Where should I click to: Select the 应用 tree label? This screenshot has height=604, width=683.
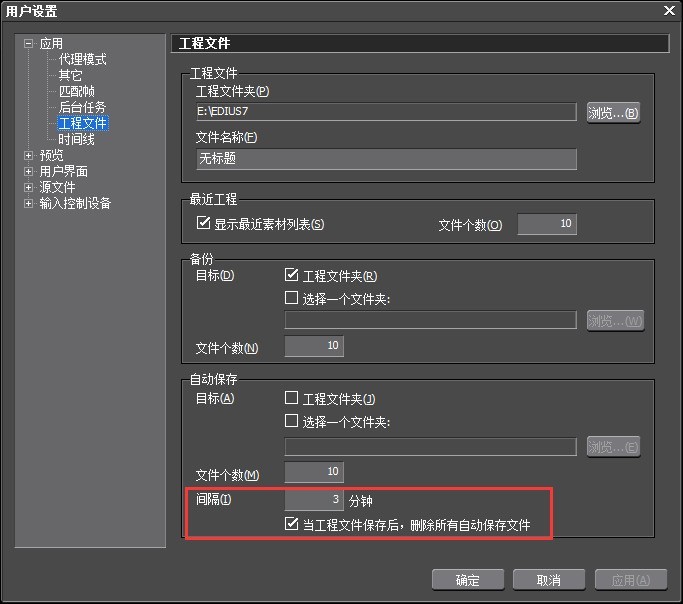point(51,44)
